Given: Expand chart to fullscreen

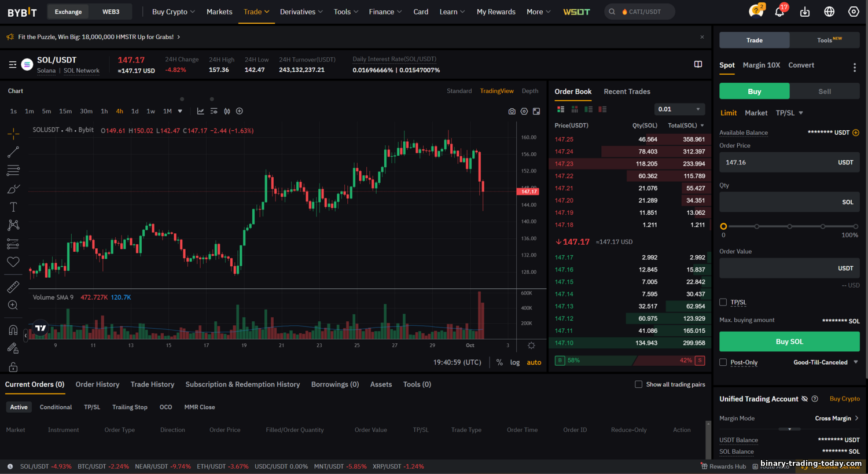Looking at the screenshot, I should point(536,111).
